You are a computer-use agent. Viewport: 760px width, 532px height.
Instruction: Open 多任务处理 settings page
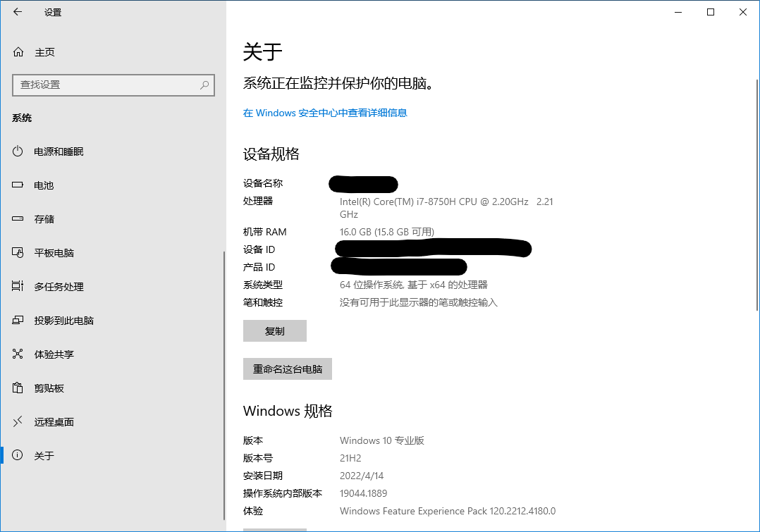[113, 287]
